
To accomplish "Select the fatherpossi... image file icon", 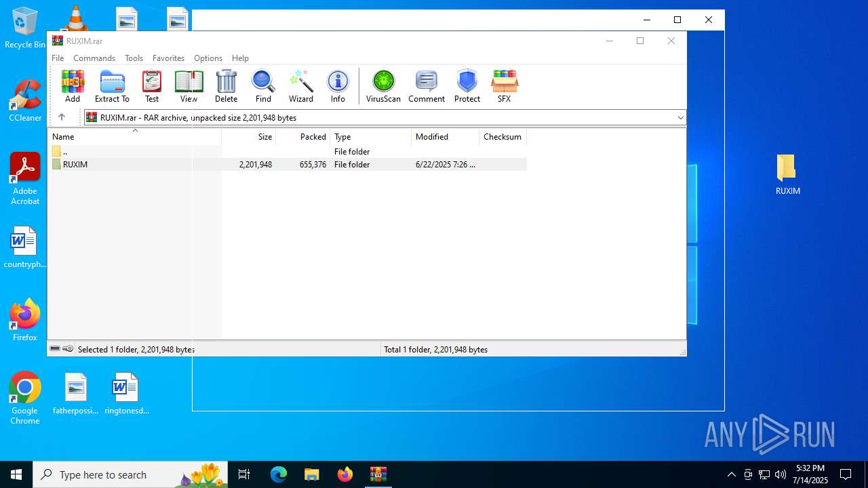I will pyautogui.click(x=75, y=394).
